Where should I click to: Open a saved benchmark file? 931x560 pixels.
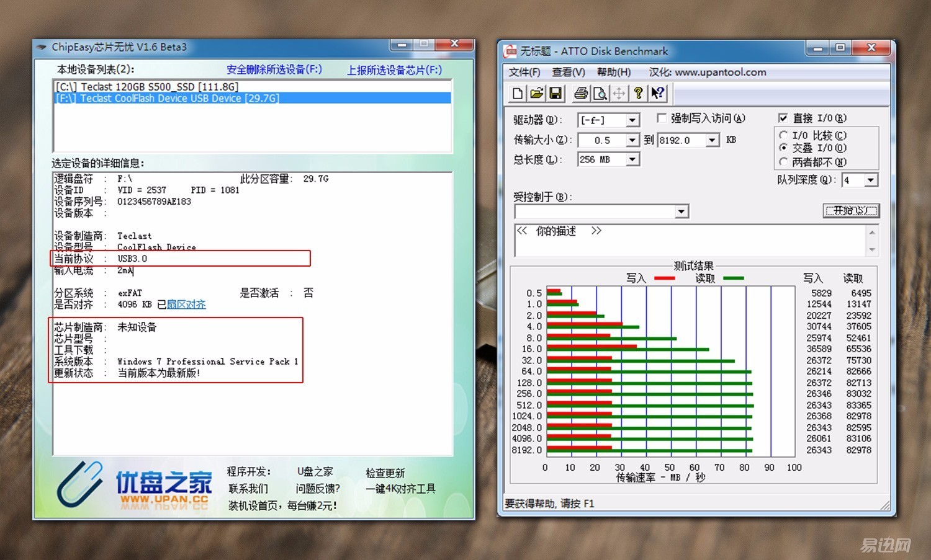(536, 92)
